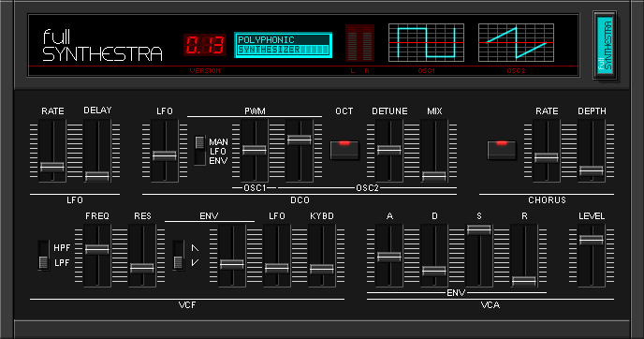
Task: Click the envelope Decay (D) slider handle
Action: click(x=434, y=271)
